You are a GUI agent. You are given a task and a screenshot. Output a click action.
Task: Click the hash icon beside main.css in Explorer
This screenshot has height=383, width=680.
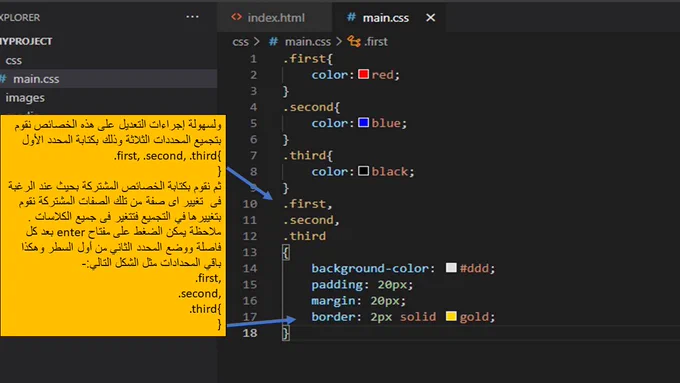pyautogui.click(x=3, y=79)
